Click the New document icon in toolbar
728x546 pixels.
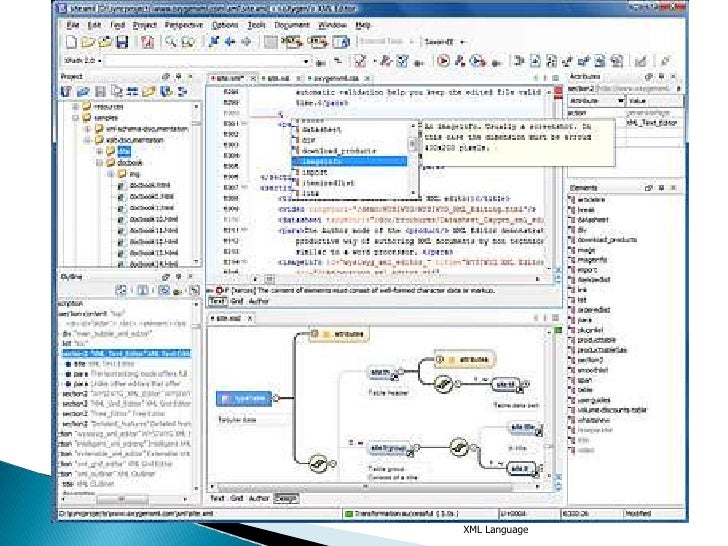pos(71,42)
